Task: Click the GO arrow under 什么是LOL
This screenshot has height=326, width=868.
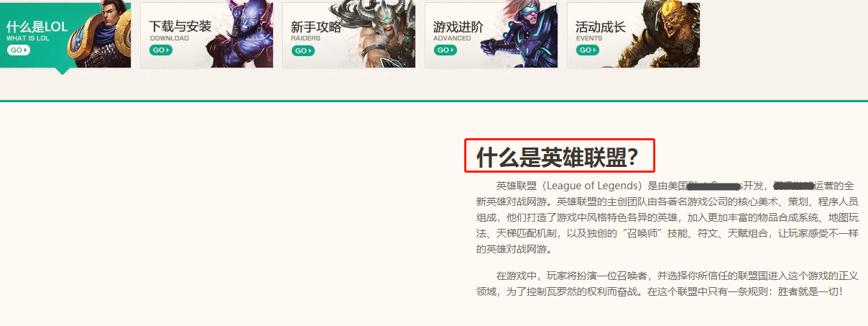Action: 19,50
